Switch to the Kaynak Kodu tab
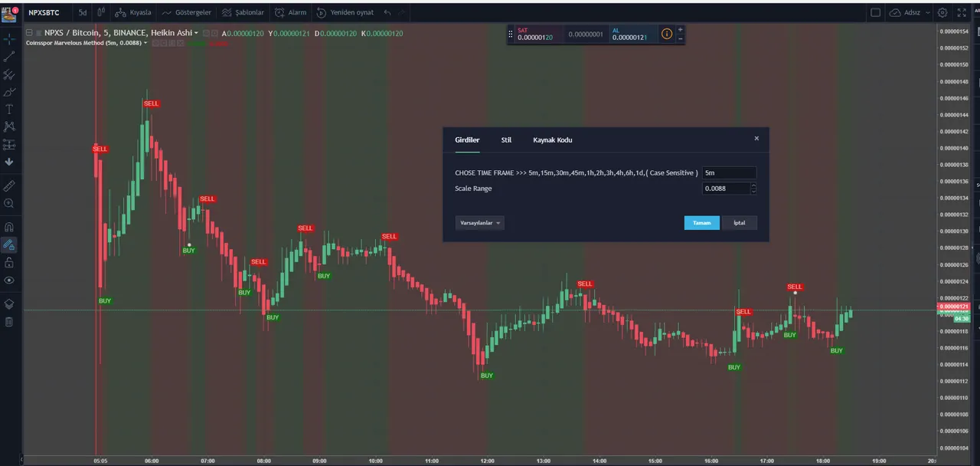Image resolution: width=980 pixels, height=466 pixels. coord(553,140)
